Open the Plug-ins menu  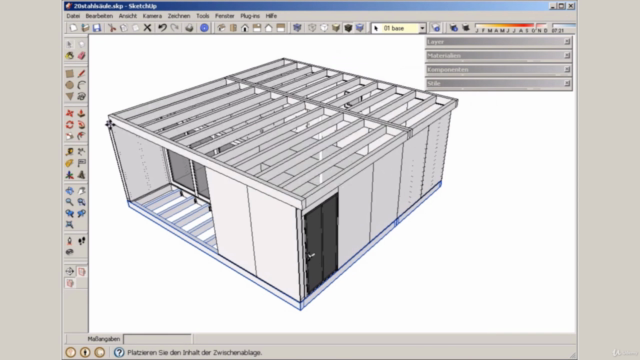click(250, 16)
